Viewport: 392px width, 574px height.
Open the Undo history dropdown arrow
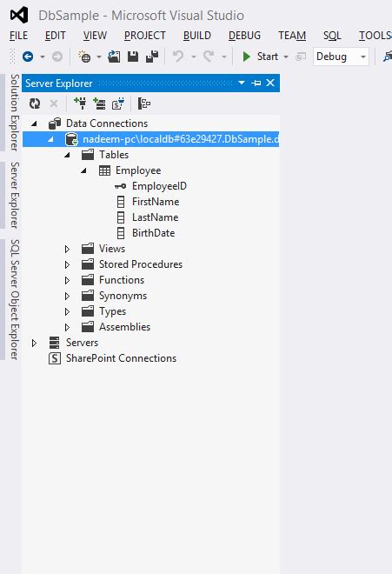click(x=194, y=57)
